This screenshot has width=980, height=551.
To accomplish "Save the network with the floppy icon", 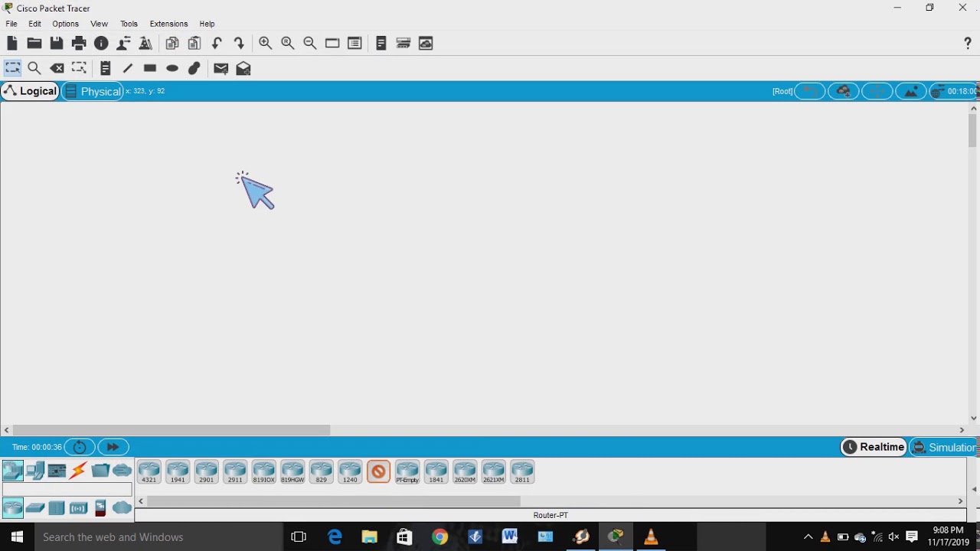I will 57,44.
